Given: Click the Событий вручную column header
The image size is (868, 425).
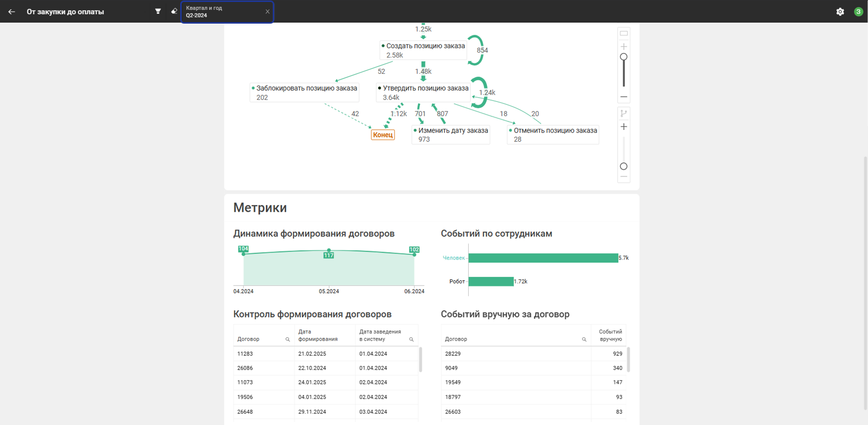Looking at the screenshot, I should pos(610,335).
